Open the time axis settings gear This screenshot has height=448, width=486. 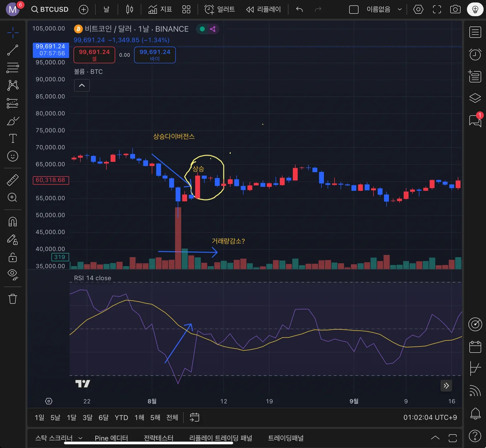point(49,401)
